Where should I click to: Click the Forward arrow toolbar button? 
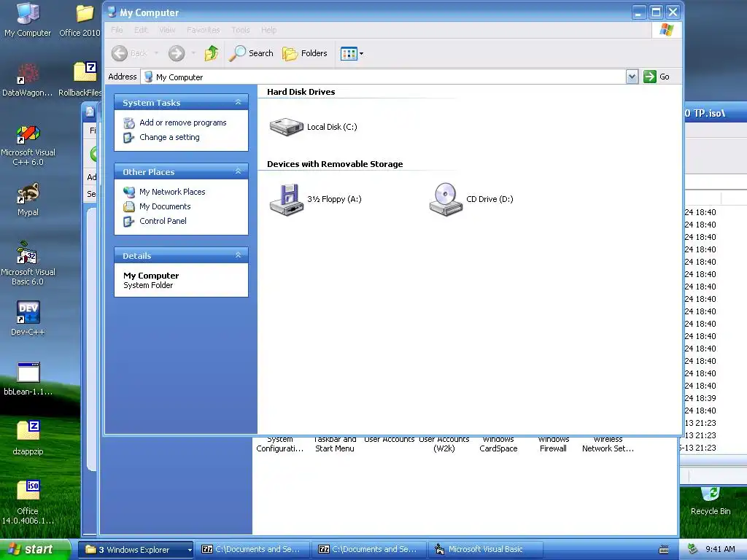(x=177, y=53)
